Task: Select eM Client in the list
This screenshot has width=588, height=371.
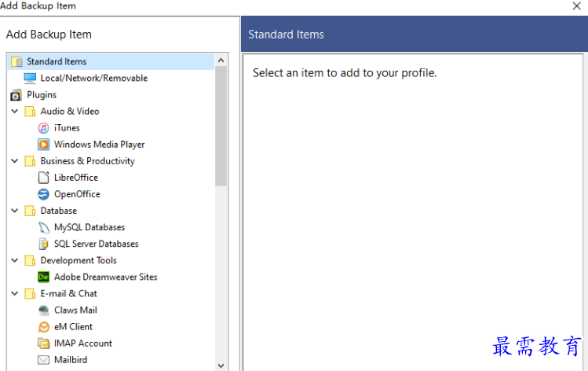Action: tap(73, 327)
